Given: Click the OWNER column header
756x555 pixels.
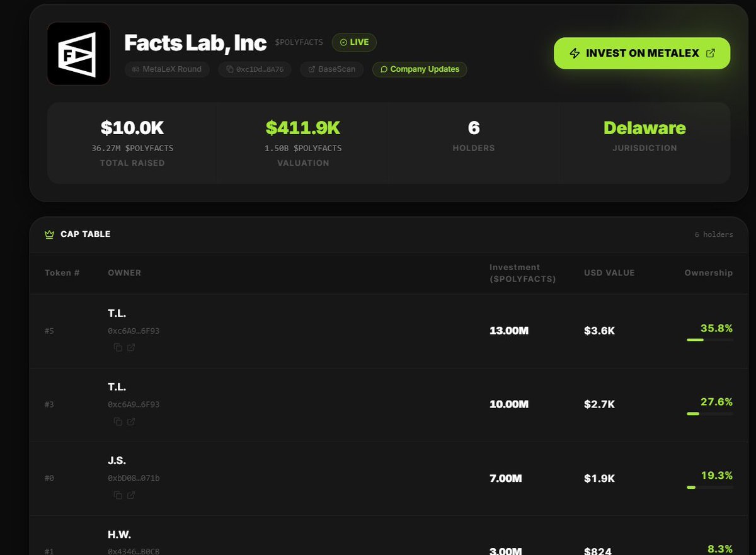Looking at the screenshot, I should pyautogui.click(x=125, y=273).
